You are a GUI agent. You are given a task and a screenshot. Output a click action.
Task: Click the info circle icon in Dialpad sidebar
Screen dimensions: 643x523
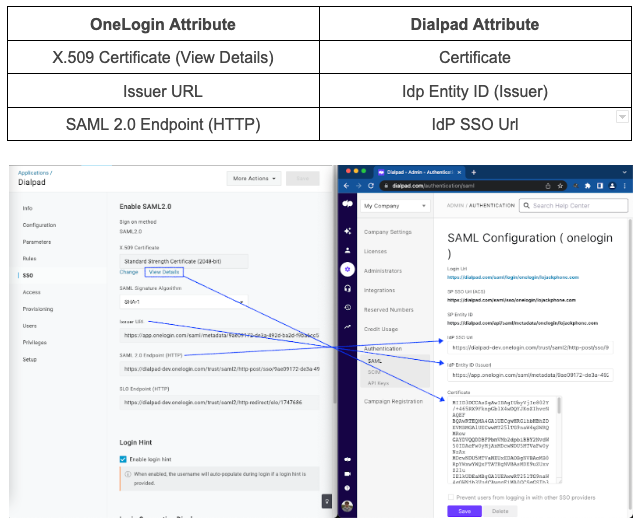[347, 488]
